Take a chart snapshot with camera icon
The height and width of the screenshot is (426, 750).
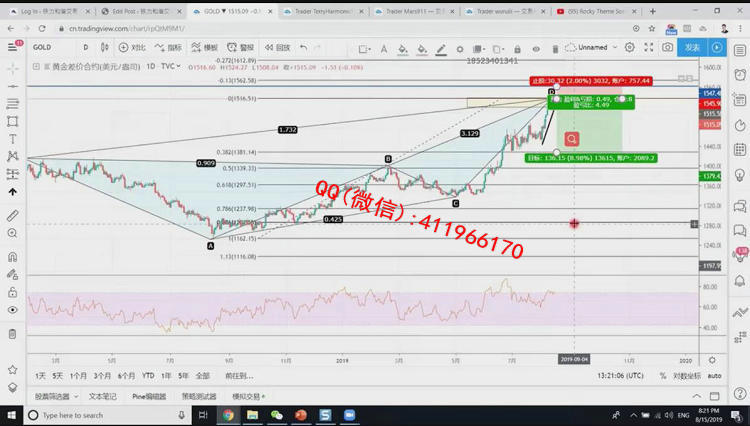[x=667, y=47]
